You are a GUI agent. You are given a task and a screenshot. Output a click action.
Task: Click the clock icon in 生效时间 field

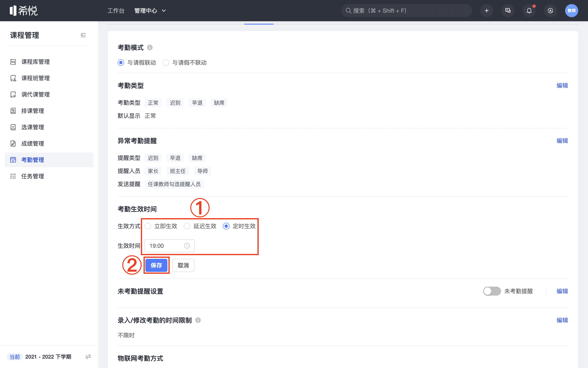(187, 246)
